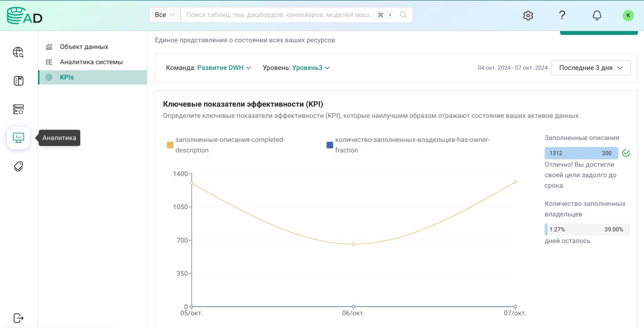Image resolution: width=644 pixels, height=328 pixels.
Task: Open the Объект данных menu item
Action: click(x=93, y=47)
